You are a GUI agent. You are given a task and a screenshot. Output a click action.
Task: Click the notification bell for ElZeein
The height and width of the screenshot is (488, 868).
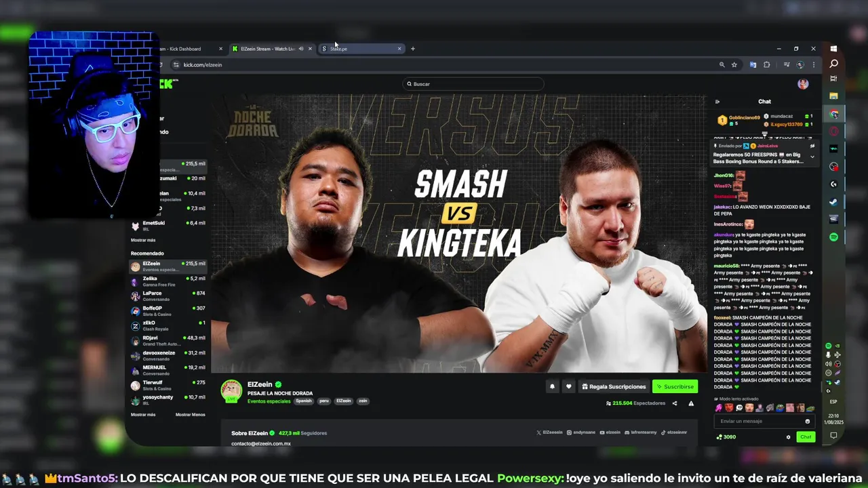coord(552,386)
